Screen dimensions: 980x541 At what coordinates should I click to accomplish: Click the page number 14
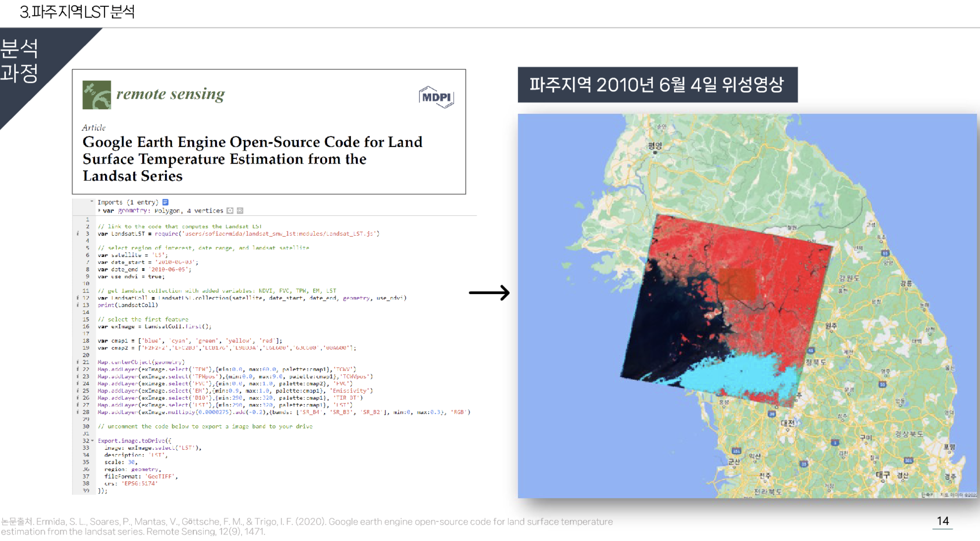943,520
